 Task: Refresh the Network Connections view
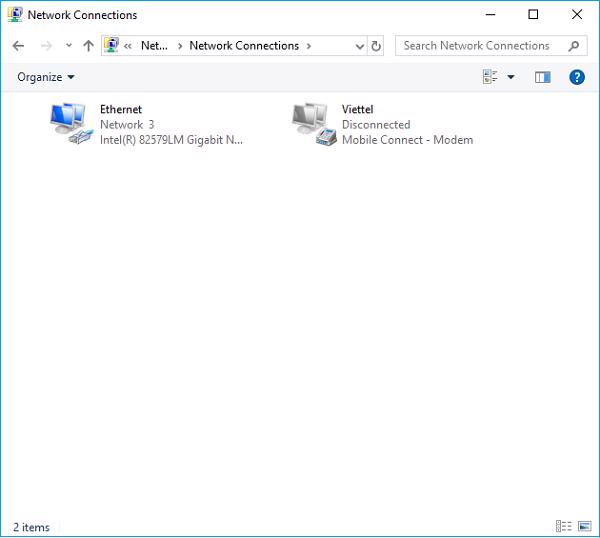pos(376,46)
